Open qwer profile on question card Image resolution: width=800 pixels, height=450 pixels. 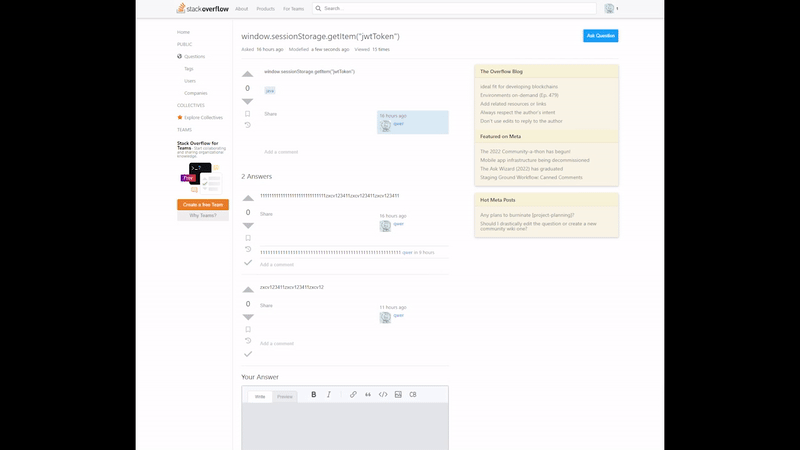(x=398, y=123)
